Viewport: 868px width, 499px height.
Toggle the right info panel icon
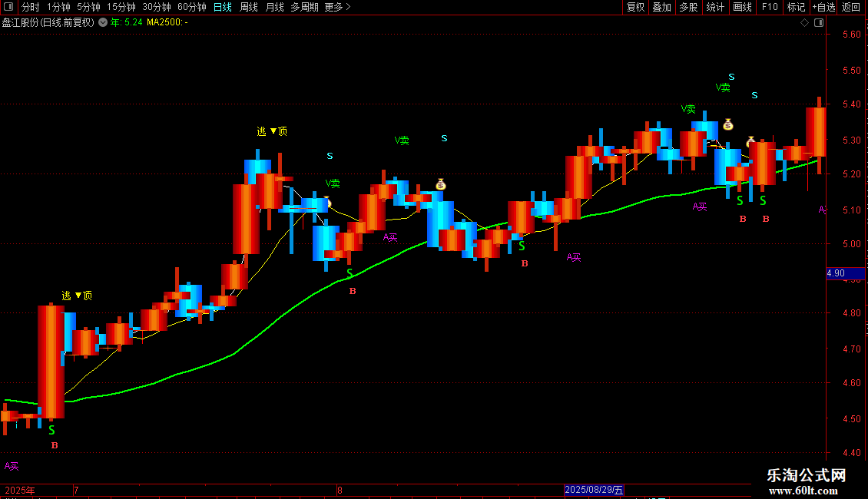(x=819, y=23)
